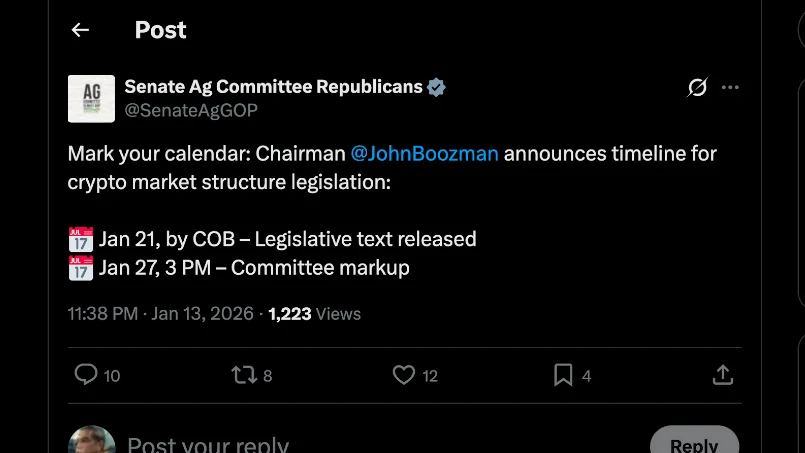Screen dimensions: 805x453
Task: Open the @JohnBoozman mention link
Action: pos(424,154)
